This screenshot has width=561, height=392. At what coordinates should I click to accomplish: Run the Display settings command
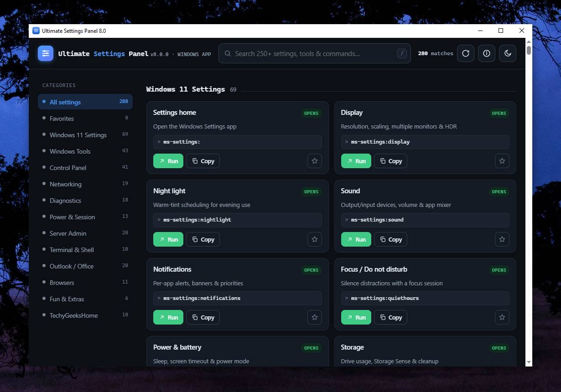tap(356, 161)
